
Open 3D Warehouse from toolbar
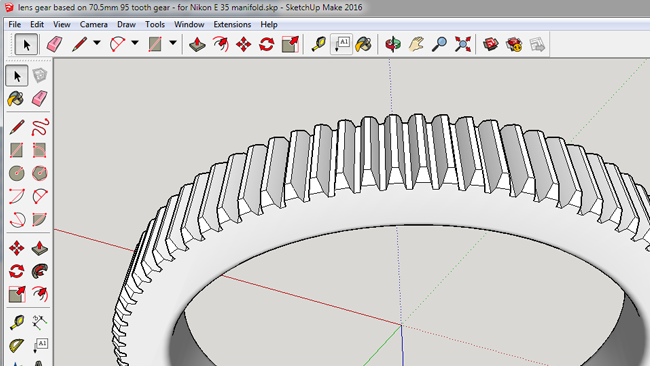click(491, 44)
